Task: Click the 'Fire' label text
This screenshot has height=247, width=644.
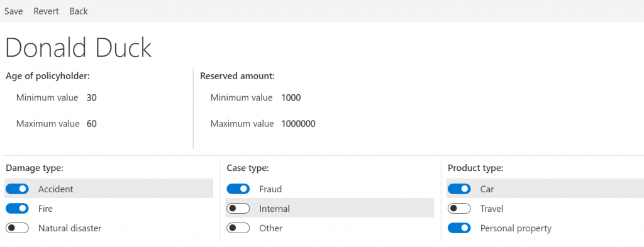Action: point(45,209)
